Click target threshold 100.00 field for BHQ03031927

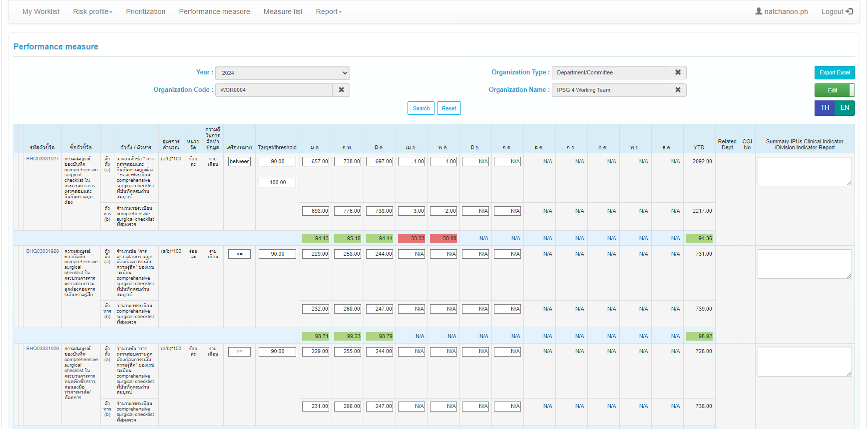pyautogui.click(x=277, y=183)
